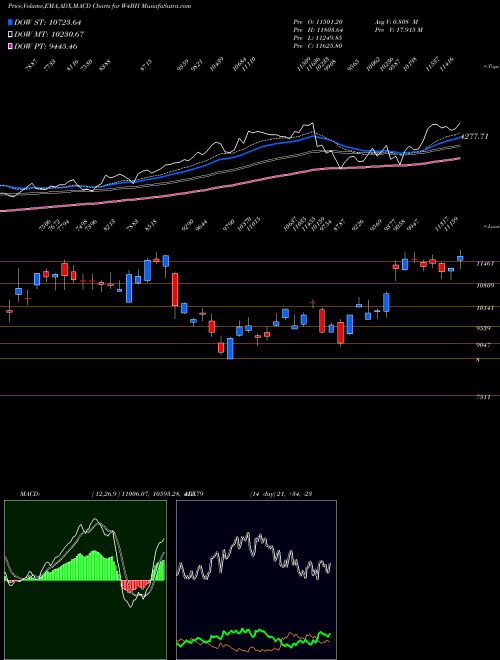Click the magenta DOW PT legend swatch
The image size is (500, 660).
(10, 46)
